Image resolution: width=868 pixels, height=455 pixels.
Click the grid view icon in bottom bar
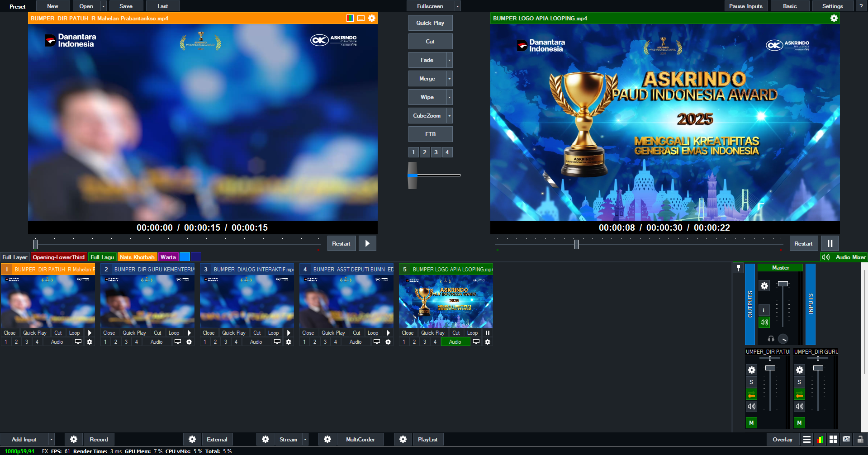click(833, 439)
